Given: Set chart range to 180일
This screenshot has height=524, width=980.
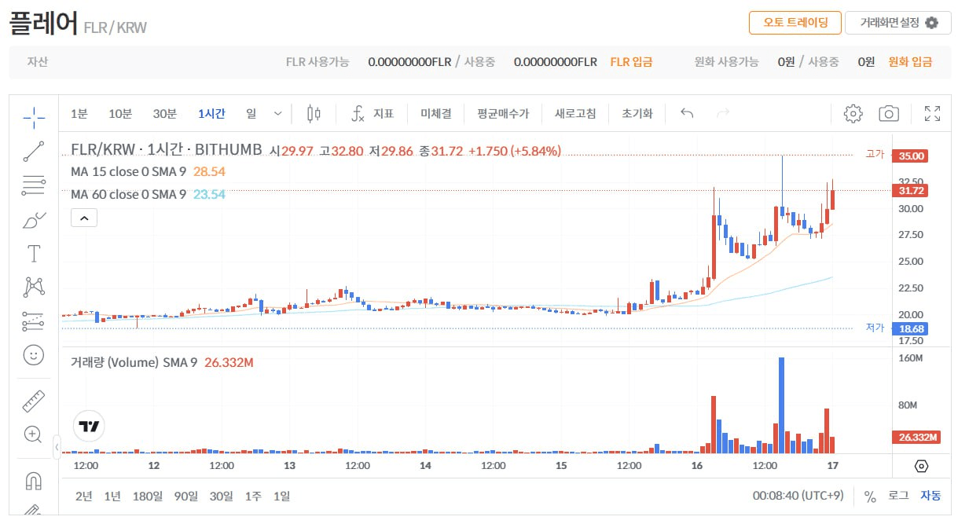Looking at the screenshot, I should pyautogui.click(x=148, y=496).
